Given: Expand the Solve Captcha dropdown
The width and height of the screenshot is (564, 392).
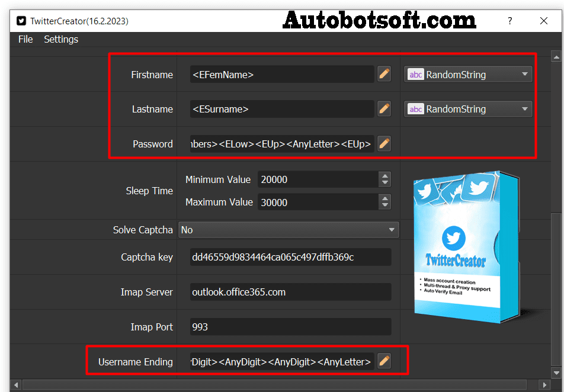Looking at the screenshot, I should pos(289,230).
